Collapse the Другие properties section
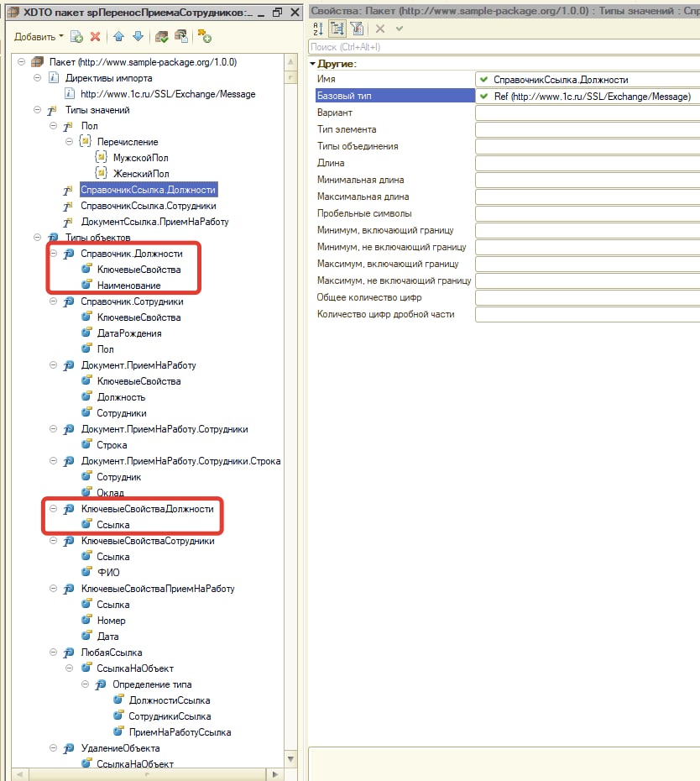 click(x=313, y=64)
